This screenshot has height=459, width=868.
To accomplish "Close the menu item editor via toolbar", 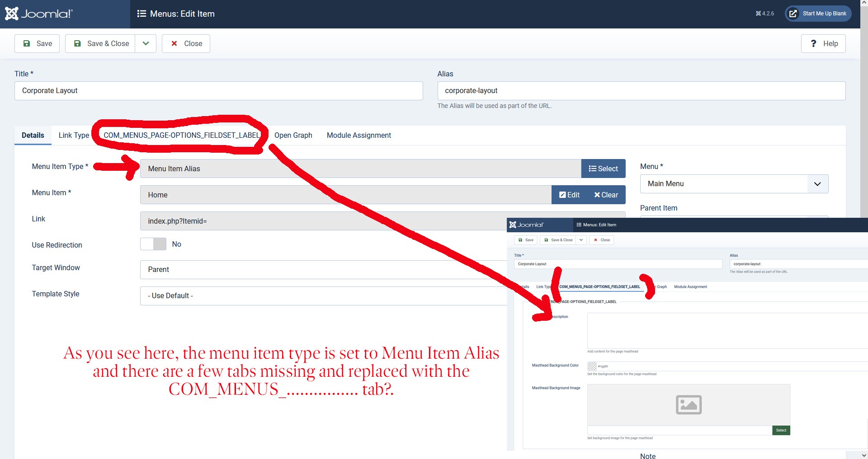I will pos(186,43).
